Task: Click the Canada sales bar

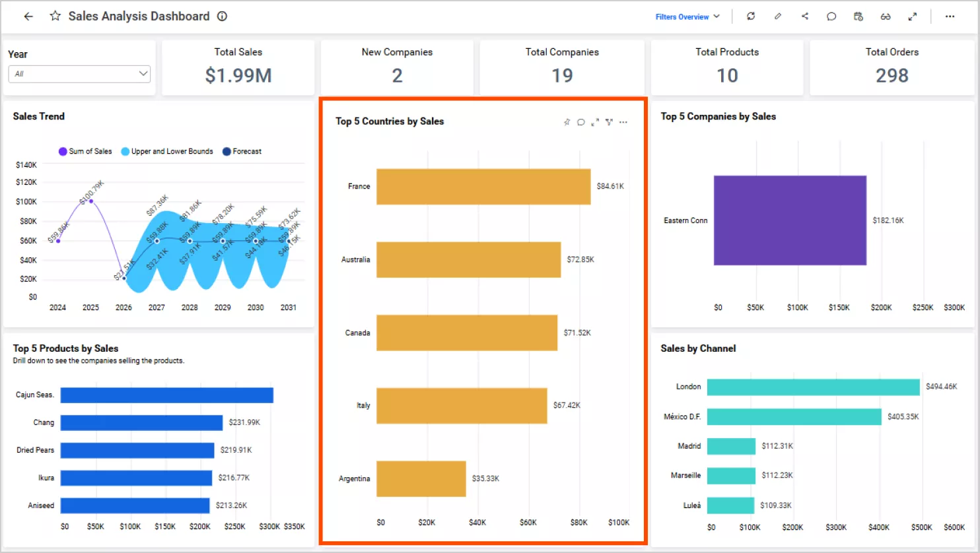Action: click(467, 333)
